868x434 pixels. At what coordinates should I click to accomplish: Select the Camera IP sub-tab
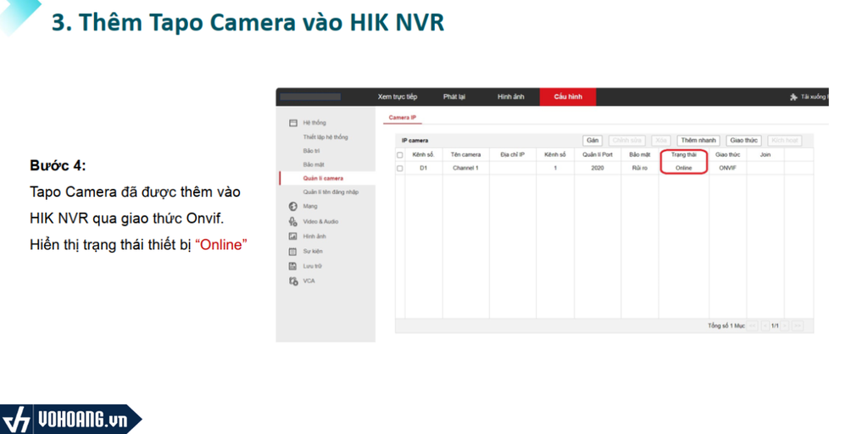coord(403,118)
